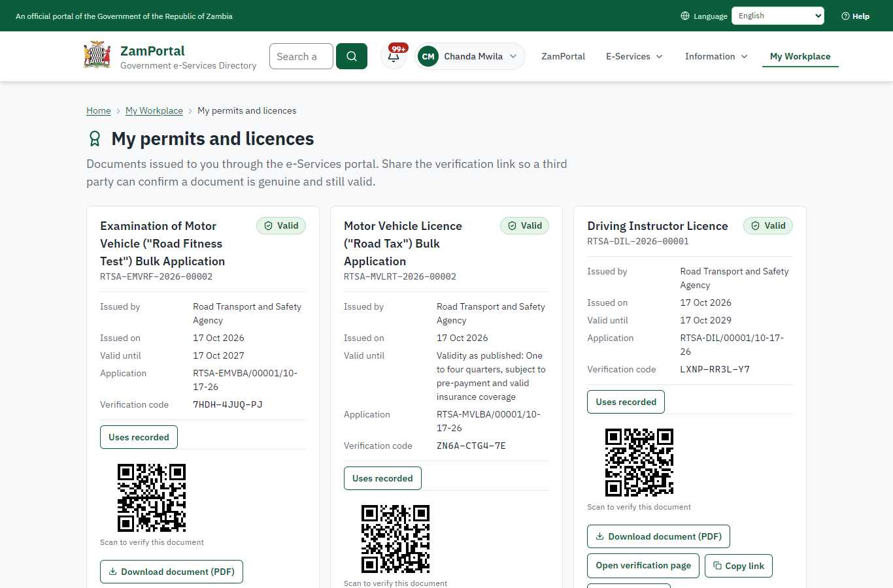Click the QR code for Road Fitness Test
893x588 pixels.
(152, 498)
